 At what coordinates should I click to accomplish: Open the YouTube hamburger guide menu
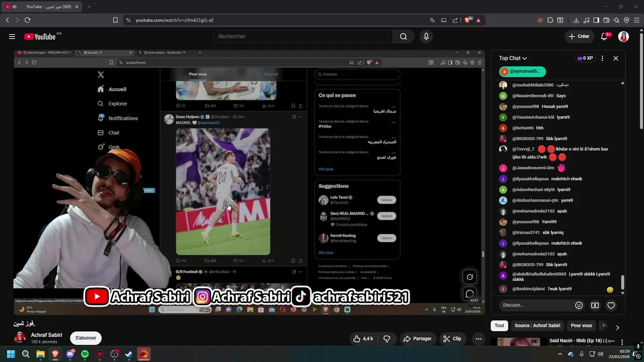pyautogui.click(x=12, y=36)
